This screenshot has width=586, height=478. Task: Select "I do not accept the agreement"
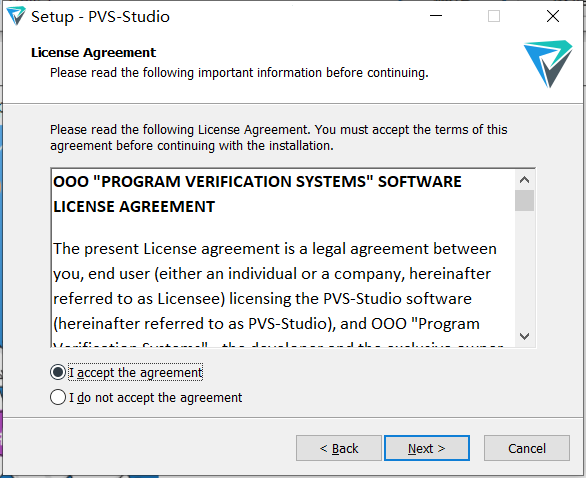pyautogui.click(x=58, y=397)
